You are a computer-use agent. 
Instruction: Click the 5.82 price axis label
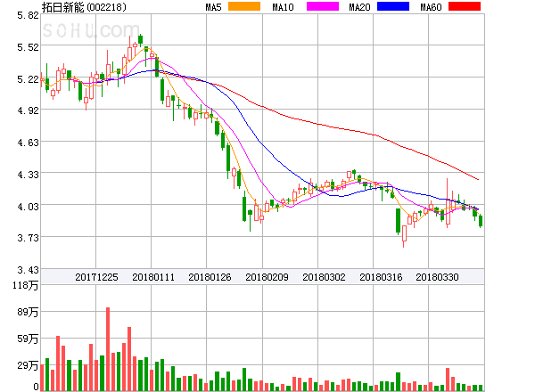click(x=28, y=15)
